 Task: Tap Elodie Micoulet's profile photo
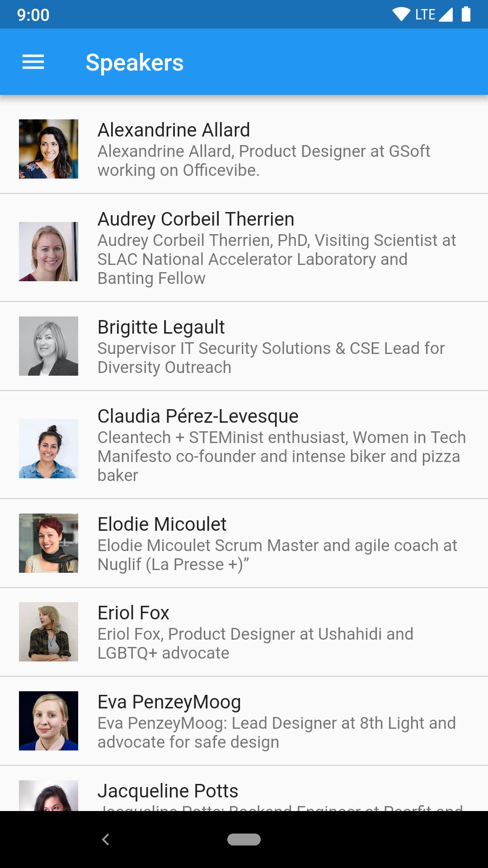[x=48, y=544]
